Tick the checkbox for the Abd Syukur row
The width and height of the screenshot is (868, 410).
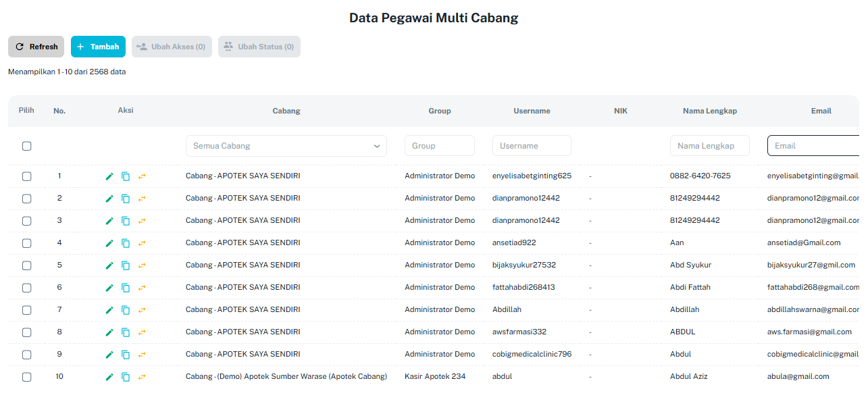point(26,265)
